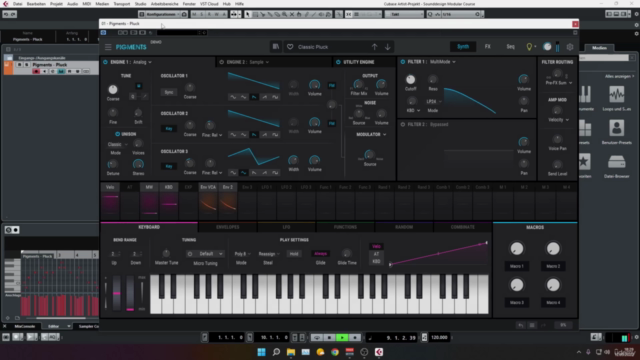Toggle Engine 1 power button

coord(105,62)
